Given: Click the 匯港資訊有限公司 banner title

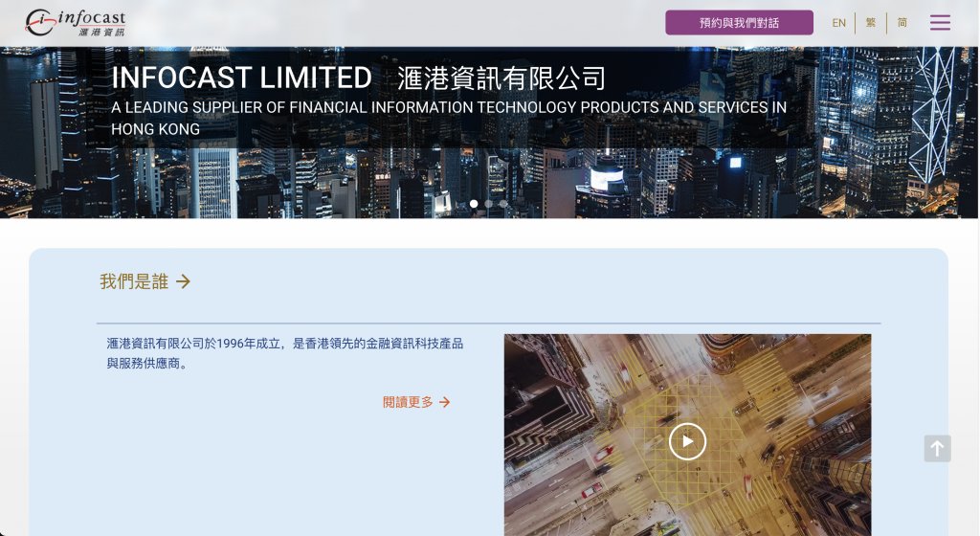Looking at the screenshot, I should click(501, 78).
